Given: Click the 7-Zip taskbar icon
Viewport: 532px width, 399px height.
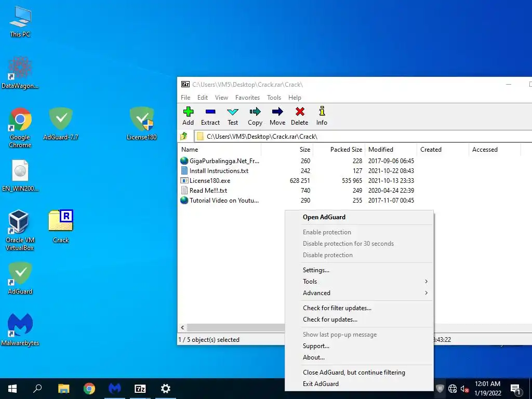Looking at the screenshot, I should coord(140,389).
